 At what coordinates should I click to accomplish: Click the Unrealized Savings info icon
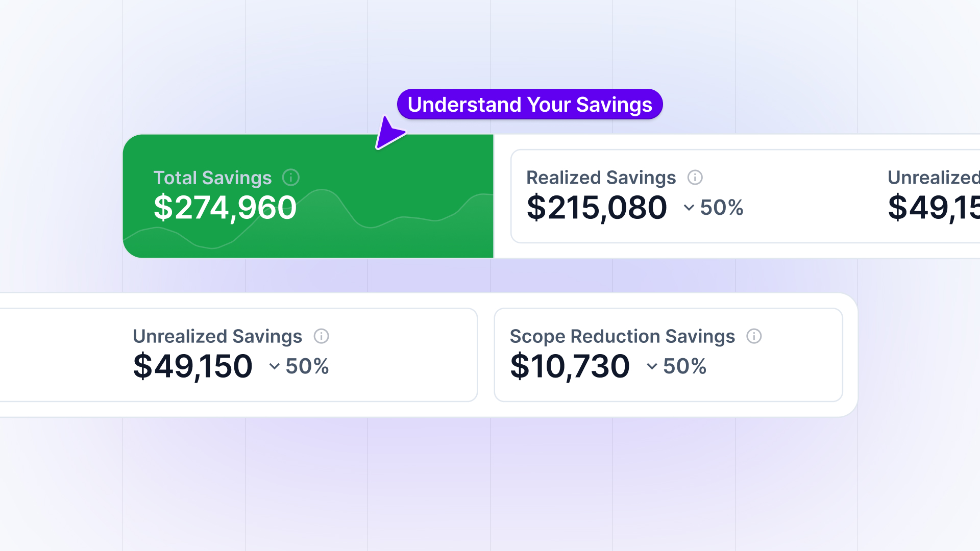tap(322, 336)
